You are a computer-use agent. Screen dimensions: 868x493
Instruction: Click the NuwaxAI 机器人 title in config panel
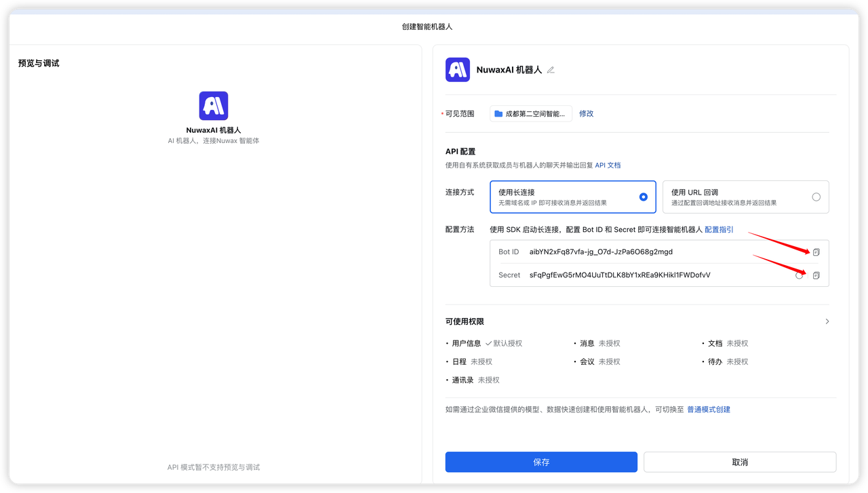click(509, 70)
